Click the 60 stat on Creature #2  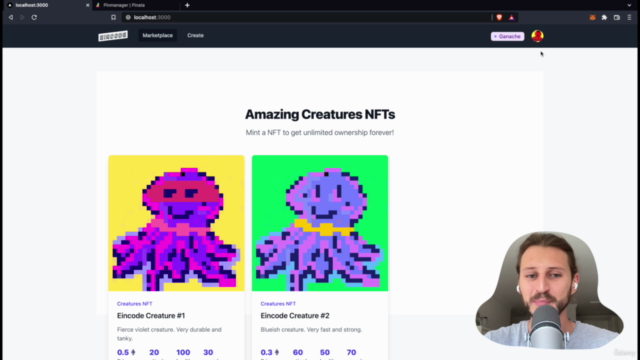click(298, 352)
